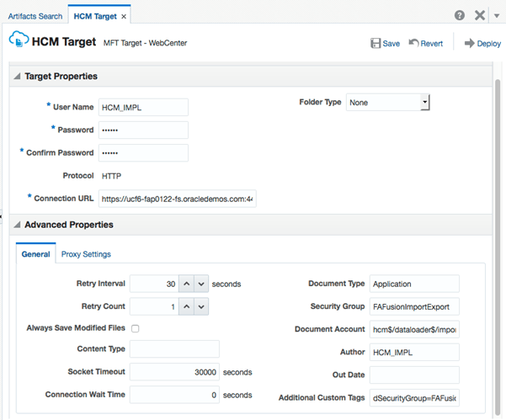Open the help question mark icon

[460, 16]
